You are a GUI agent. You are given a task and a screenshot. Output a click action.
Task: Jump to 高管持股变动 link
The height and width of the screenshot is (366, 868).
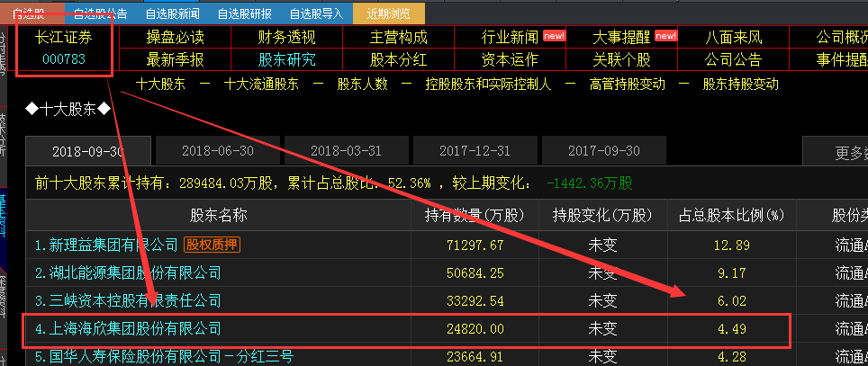[628, 84]
